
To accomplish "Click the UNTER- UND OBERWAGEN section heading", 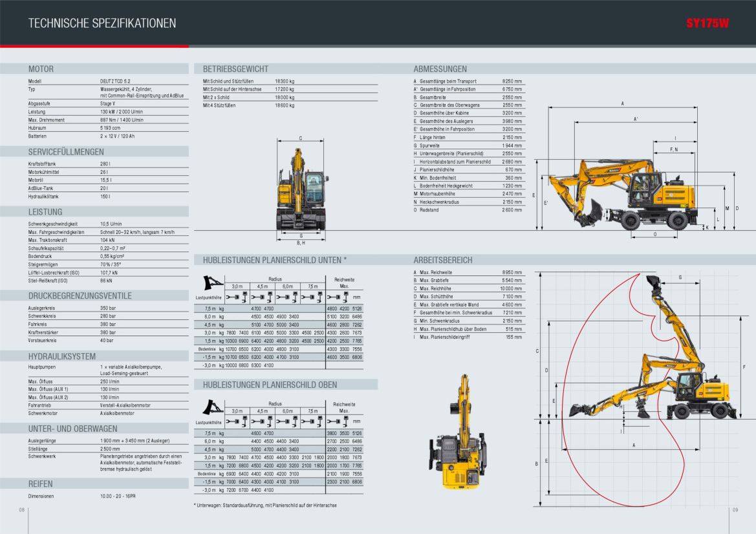I will [73, 429].
